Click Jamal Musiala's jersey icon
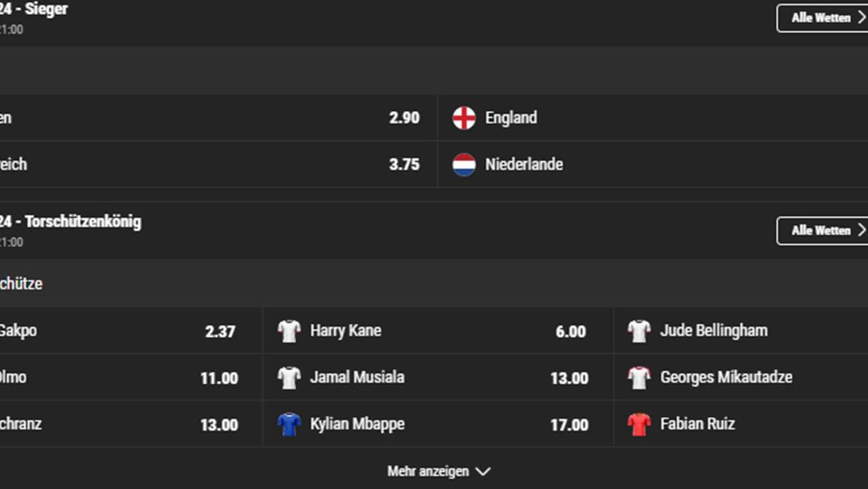The width and height of the screenshot is (868, 489). tap(289, 377)
